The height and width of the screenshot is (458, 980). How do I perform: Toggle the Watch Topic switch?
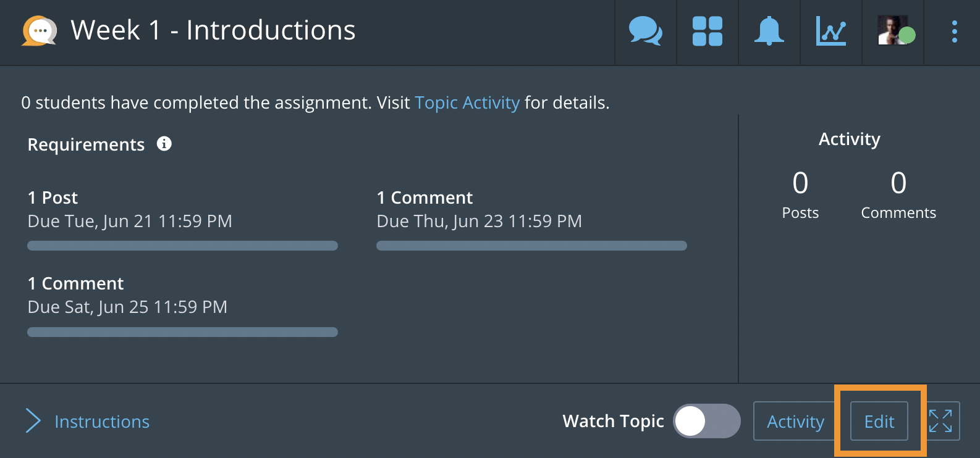tap(707, 421)
